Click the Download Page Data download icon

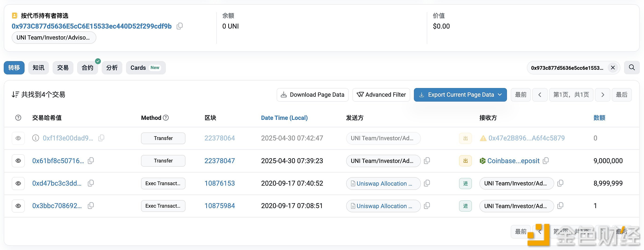pyautogui.click(x=284, y=95)
